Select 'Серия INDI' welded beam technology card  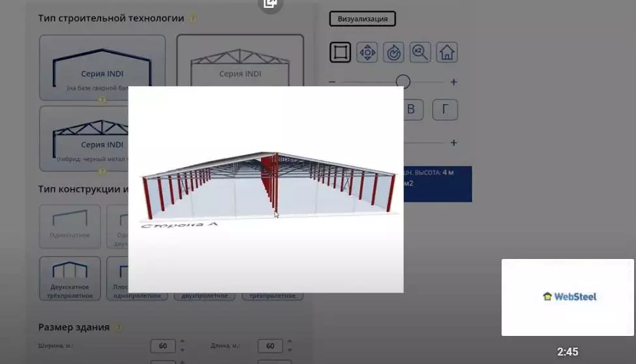(102, 68)
